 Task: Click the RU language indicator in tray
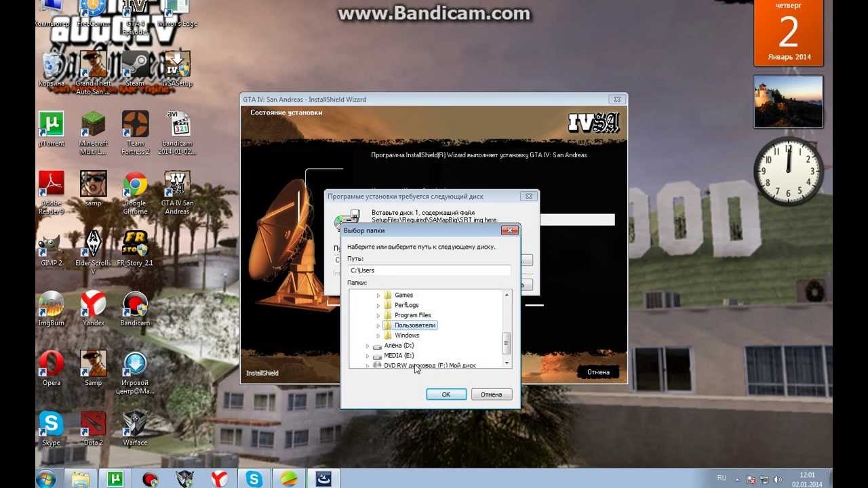click(722, 478)
